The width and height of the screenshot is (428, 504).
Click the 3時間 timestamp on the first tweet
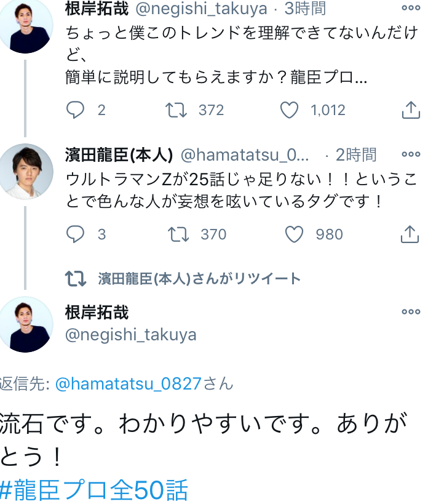(304, 9)
